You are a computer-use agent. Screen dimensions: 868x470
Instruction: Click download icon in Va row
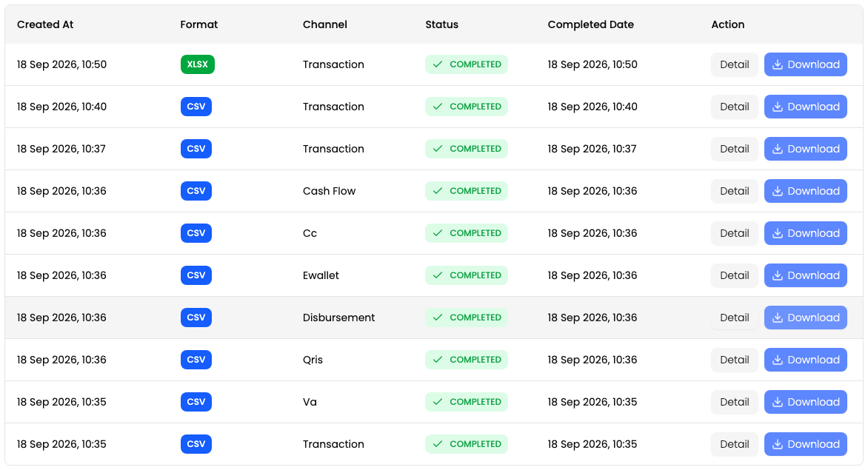point(777,402)
